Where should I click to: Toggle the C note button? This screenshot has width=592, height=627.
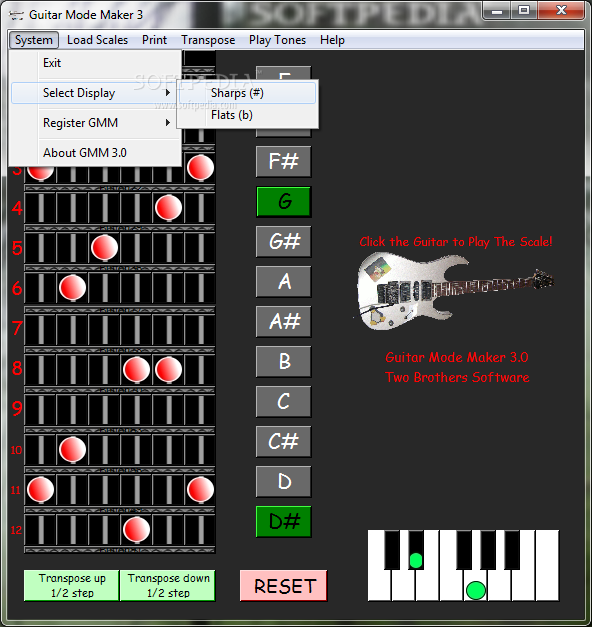284,401
